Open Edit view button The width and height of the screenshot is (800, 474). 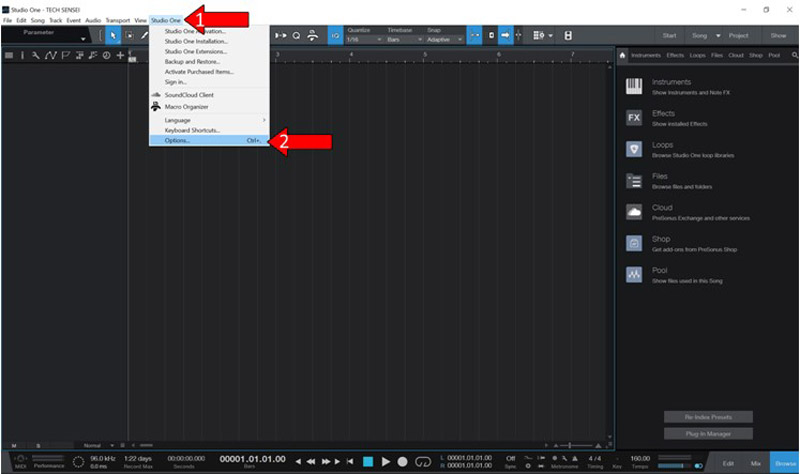pyautogui.click(x=728, y=463)
